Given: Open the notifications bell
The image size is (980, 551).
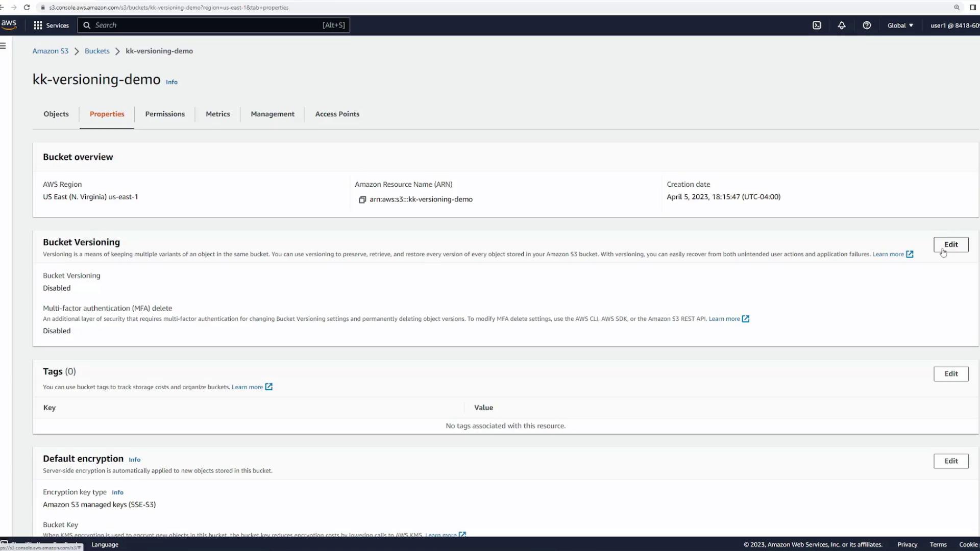Looking at the screenshot, I should [x=842, y=26].
